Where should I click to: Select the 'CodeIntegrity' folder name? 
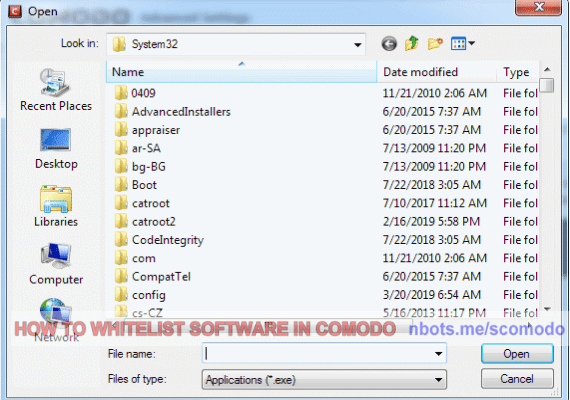click(x=168, y=240)
